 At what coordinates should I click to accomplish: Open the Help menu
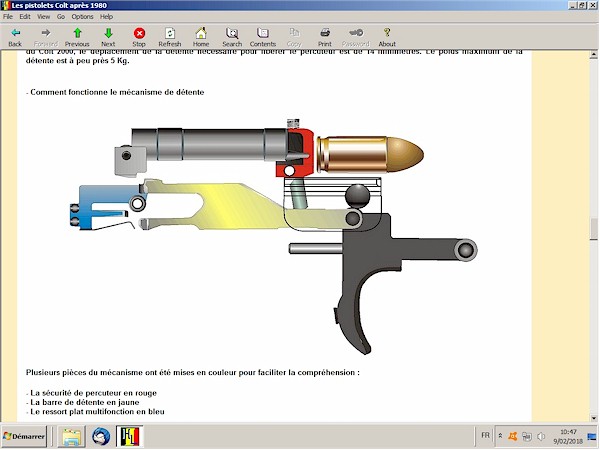(107, 17)
